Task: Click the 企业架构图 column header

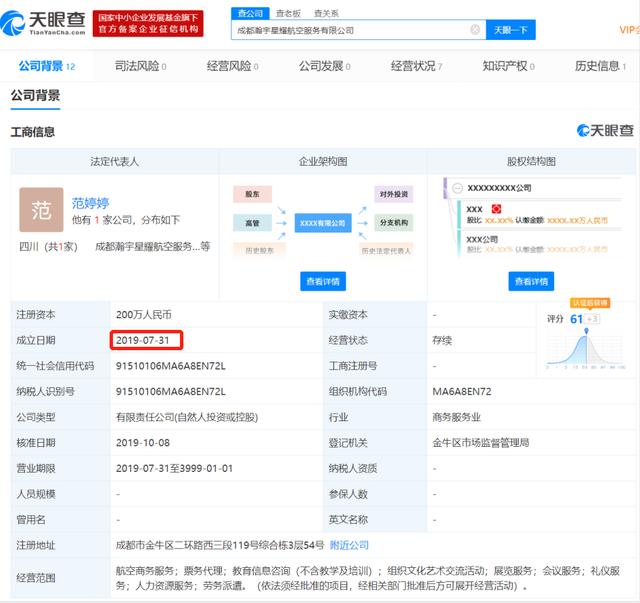Action: point(323,161)
